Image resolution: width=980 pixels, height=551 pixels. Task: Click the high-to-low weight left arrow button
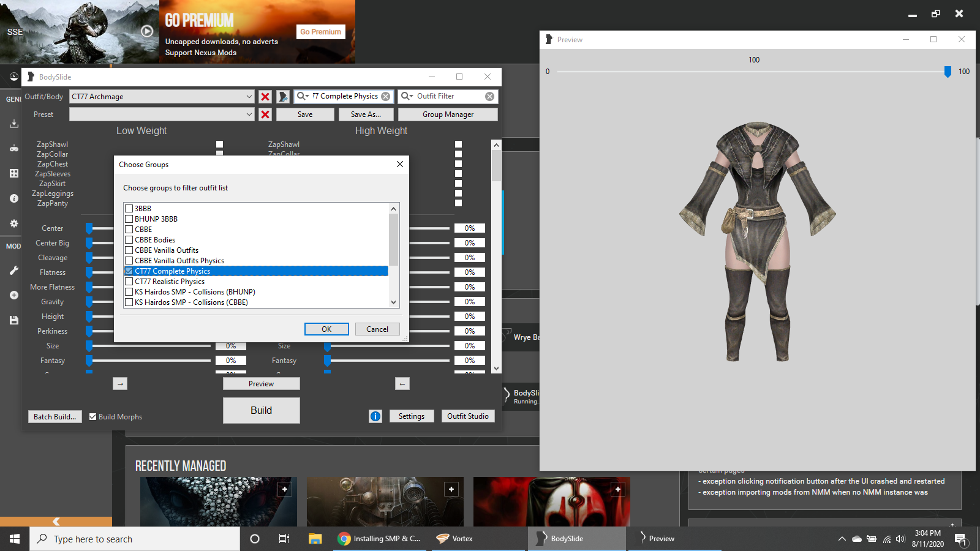point(402,384)
